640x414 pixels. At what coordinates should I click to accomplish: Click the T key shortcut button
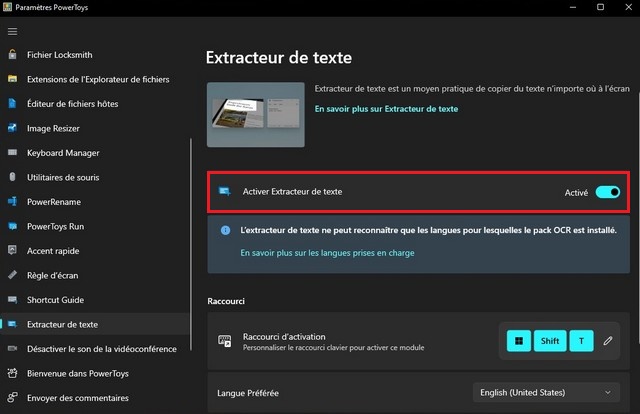click(581, 341)
